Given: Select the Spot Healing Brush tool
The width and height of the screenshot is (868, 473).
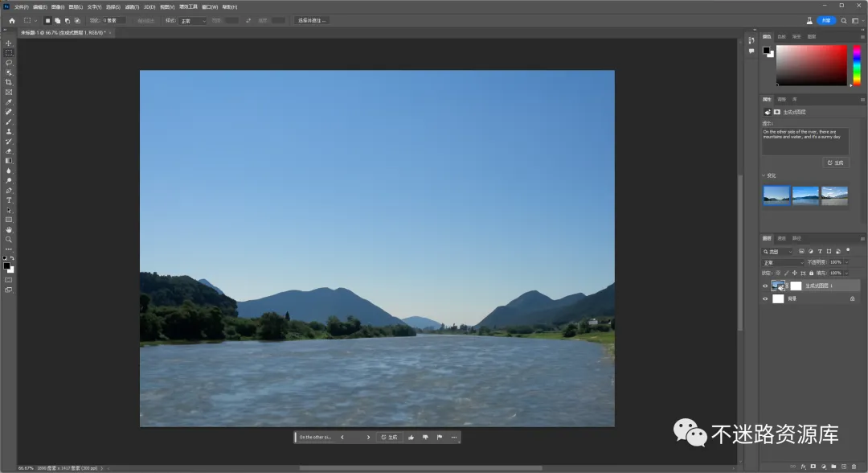Looking at the screenshot, I should click(8, 112).
